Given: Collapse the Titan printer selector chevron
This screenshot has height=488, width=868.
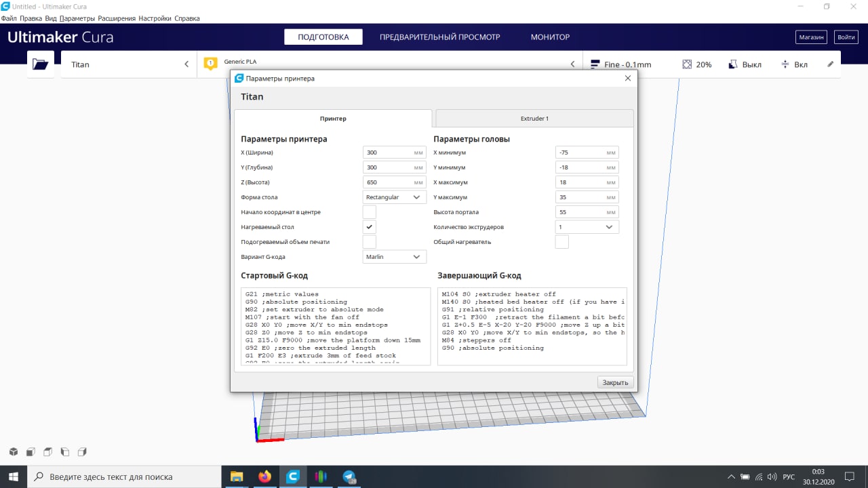Looking at the screenshot, I should point(186,64).
